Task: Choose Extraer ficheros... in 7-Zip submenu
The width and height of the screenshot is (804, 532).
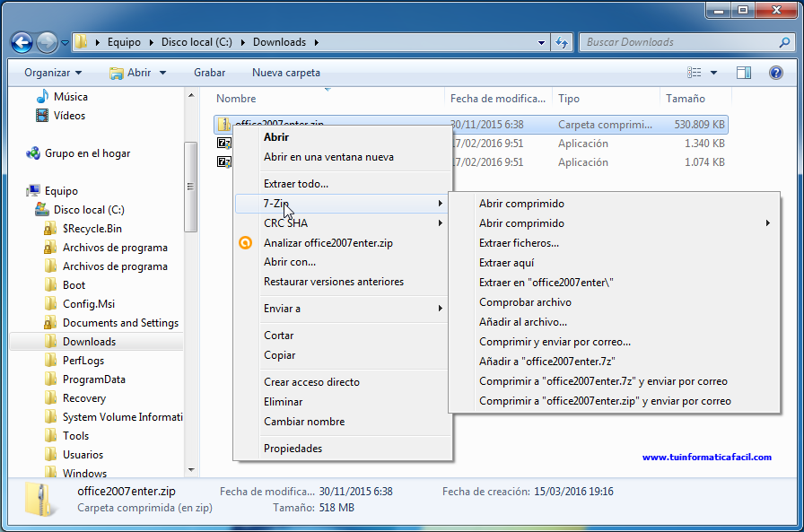Action: coord(615,243)
